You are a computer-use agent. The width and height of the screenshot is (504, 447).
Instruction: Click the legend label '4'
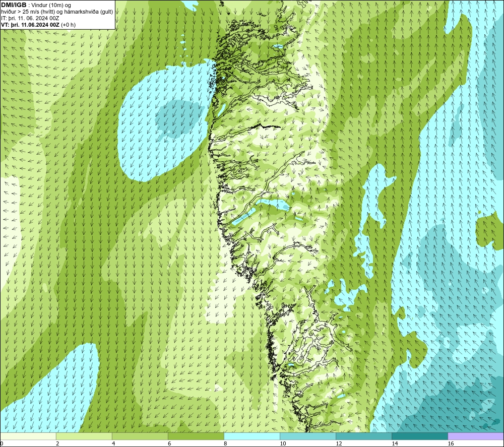pyautogui.click(x=113, y=443)
